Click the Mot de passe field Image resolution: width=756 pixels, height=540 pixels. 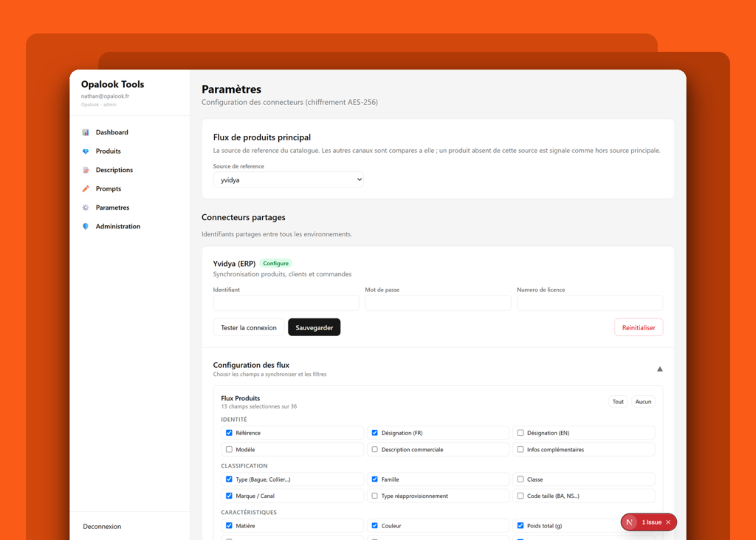tap(438, 303)
